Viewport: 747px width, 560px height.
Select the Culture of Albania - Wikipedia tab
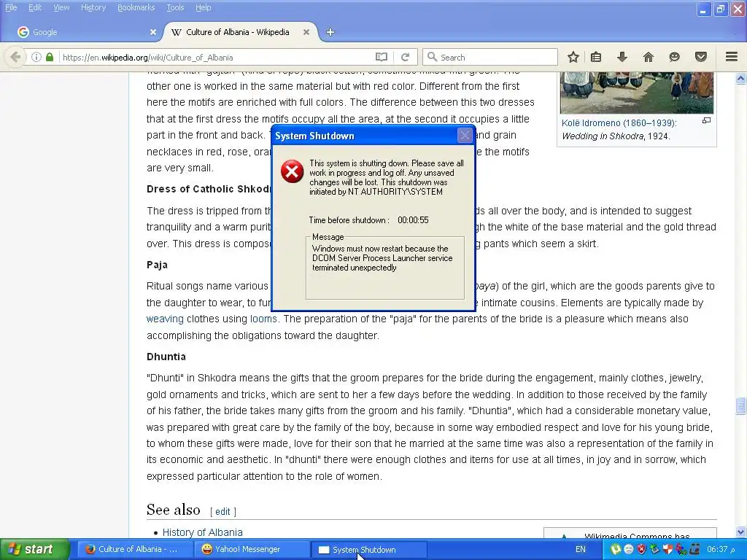click(241, 32)
